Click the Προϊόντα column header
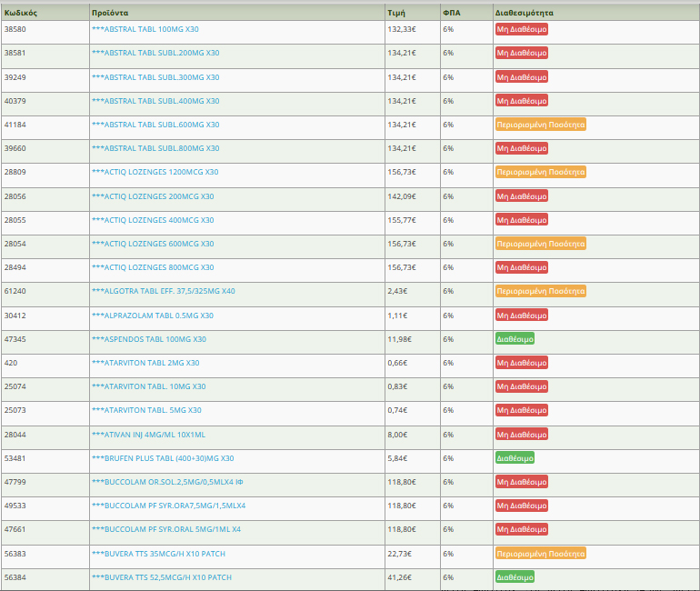 pos(110,13)
